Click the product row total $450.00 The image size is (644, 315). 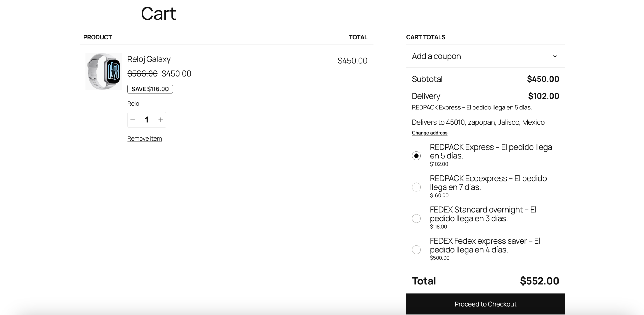point(352,61)
